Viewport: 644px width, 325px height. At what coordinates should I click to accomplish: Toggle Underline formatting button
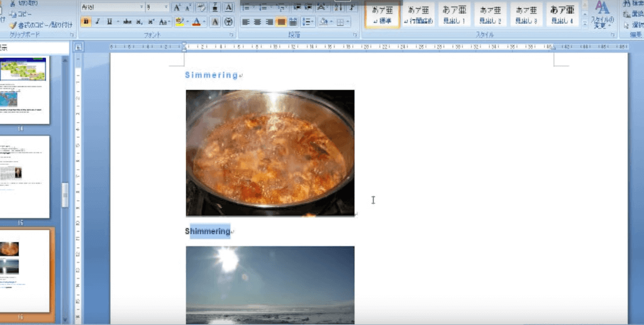pyautogui.click(x=109, y=22)
